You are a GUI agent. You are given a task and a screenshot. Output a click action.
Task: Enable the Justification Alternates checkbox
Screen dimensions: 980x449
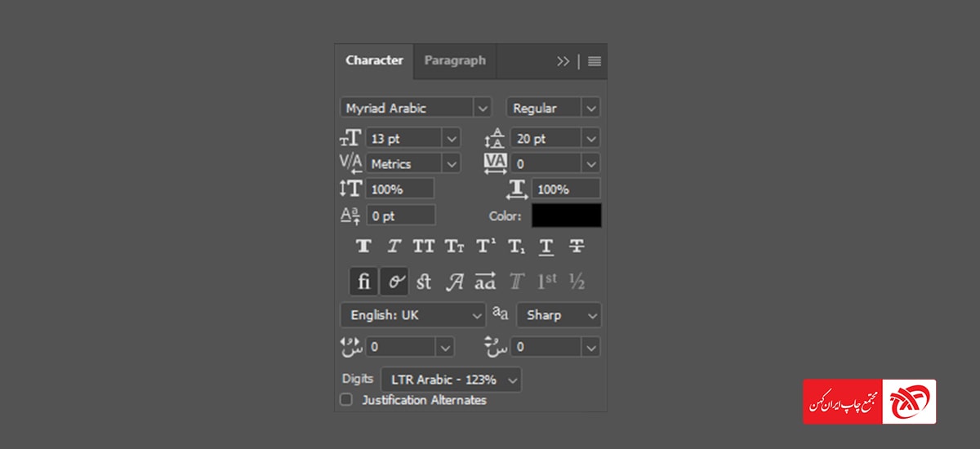click(346, 400)
